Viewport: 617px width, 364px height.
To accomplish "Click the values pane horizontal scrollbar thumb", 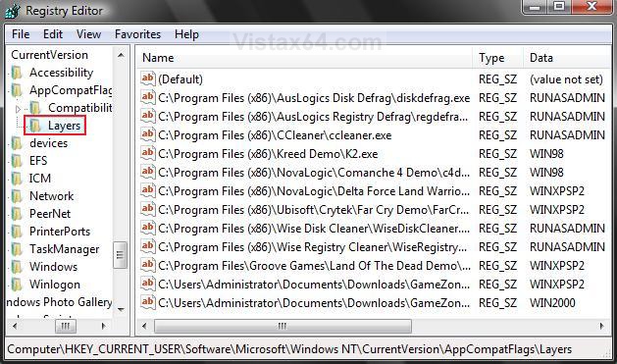I will (x=283, y=326).
